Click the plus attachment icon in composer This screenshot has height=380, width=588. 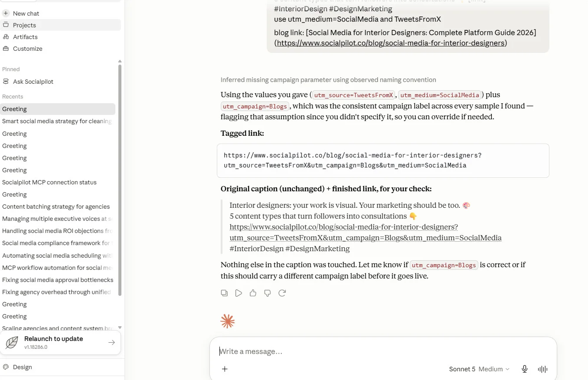pyautogui.click(x=225, y=369)
